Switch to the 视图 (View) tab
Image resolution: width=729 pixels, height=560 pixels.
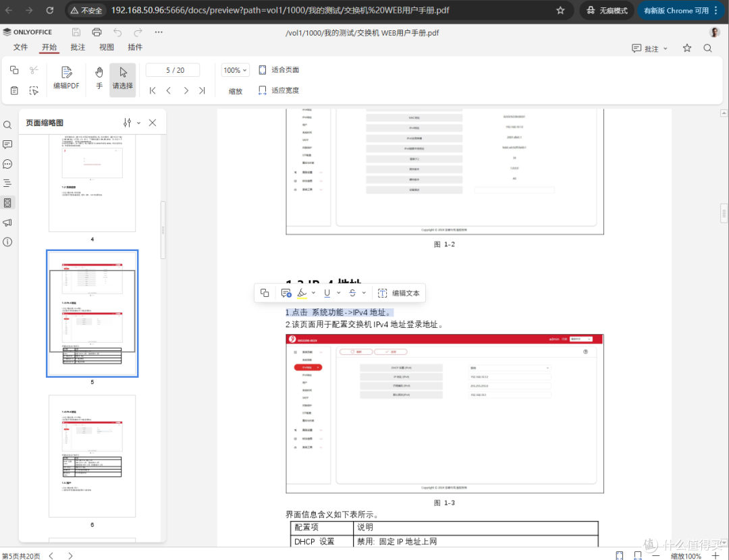107,47
